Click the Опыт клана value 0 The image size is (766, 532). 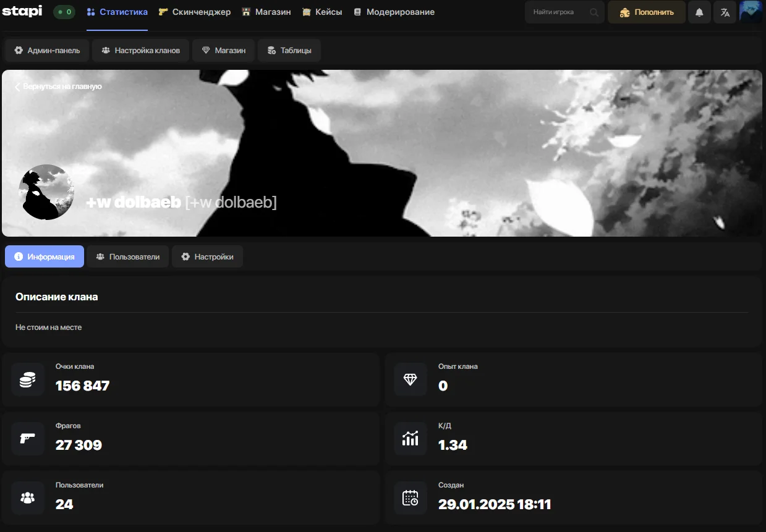pos(443,386)
